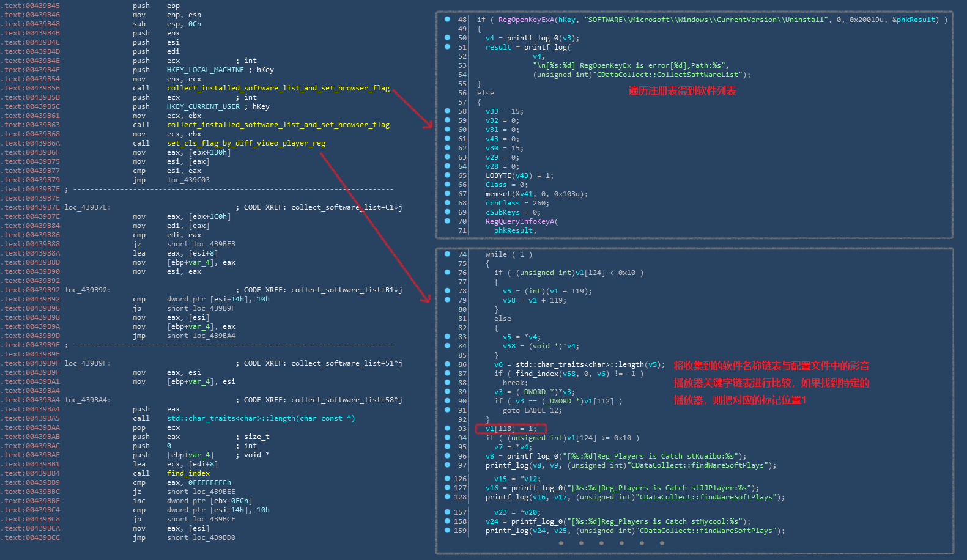Follow the jmp target loc_439C03
The width and height of the screenshot is (967, 560).
tap(188, 180)
